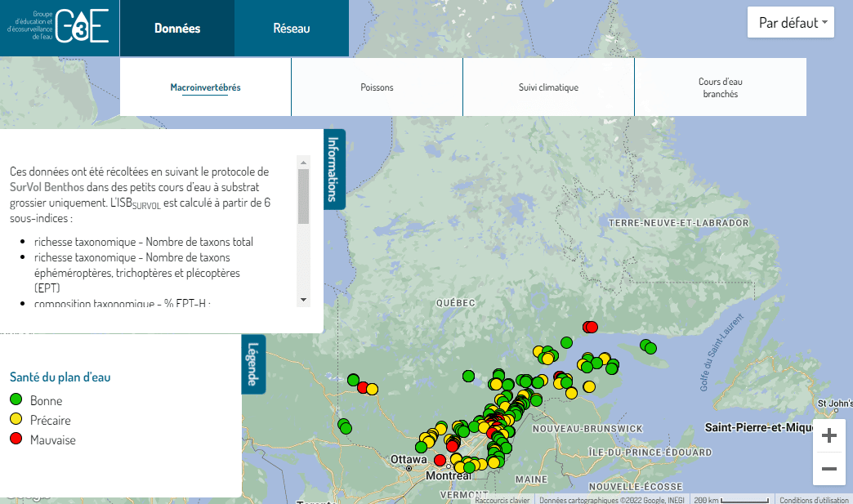Click the yellow Précaire legend circle
The image size is (853, 504).
click(x=16, y=420)
